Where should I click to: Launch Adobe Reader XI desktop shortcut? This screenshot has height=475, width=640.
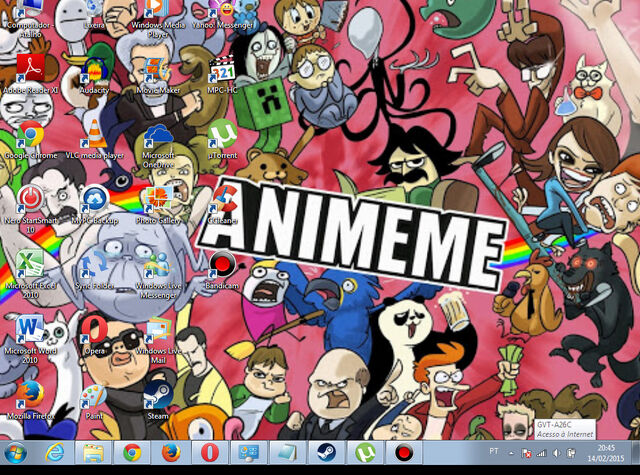tap(30, 74)
